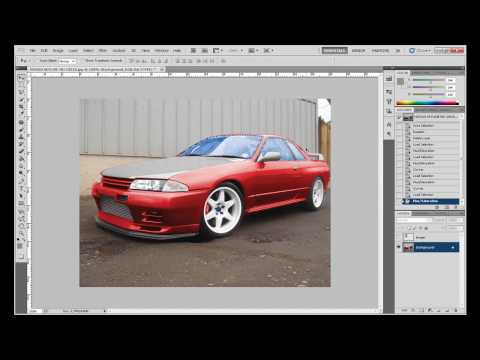Screen dimensions: 480x360
Task: Click the zoom percentage field in status bar
Action: [x=37, y=311]
